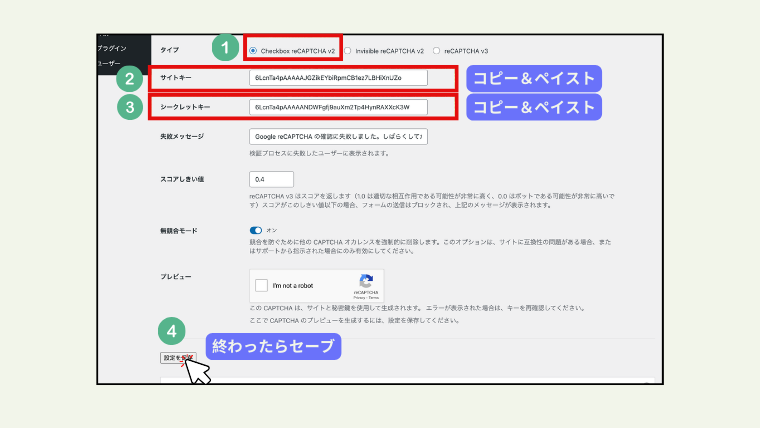Toggle the 無競合モード switch off
This screenshot has height=428, width=760.
point(256,229)
